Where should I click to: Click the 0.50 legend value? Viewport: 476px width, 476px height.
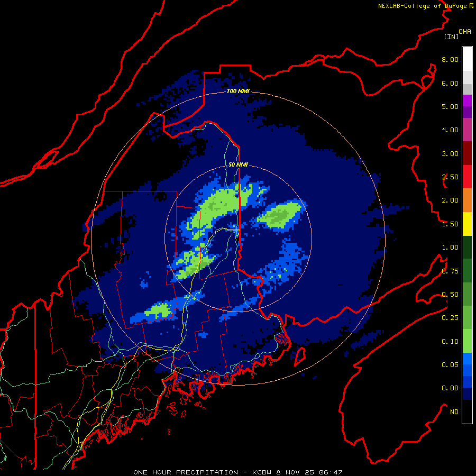click(450, 295)
